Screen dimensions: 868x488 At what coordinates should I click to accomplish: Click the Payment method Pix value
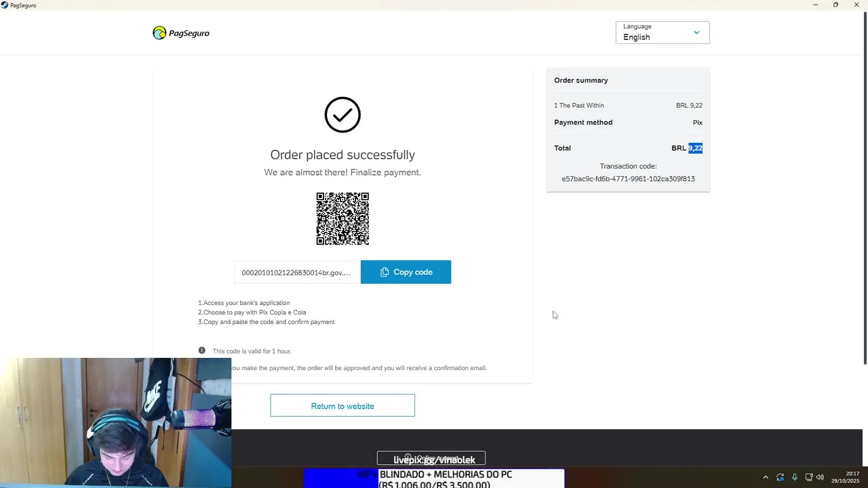pos(697,123)
